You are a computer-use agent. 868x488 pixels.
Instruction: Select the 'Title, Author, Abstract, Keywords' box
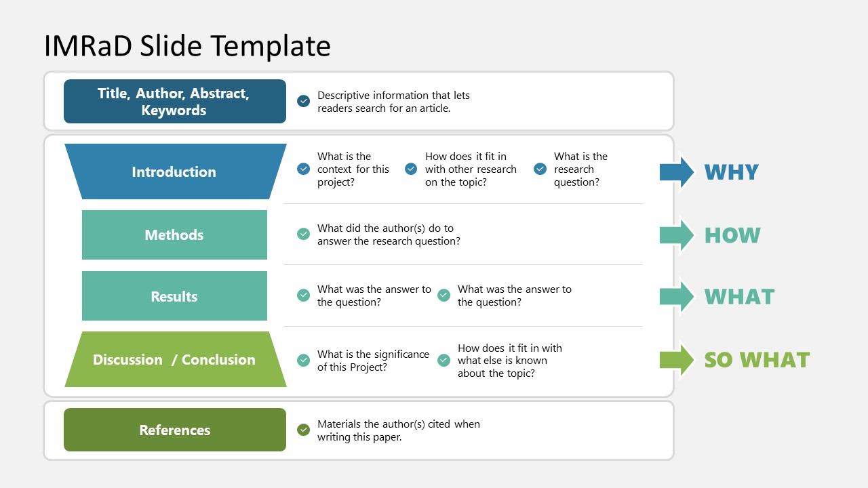click(175, 102)
